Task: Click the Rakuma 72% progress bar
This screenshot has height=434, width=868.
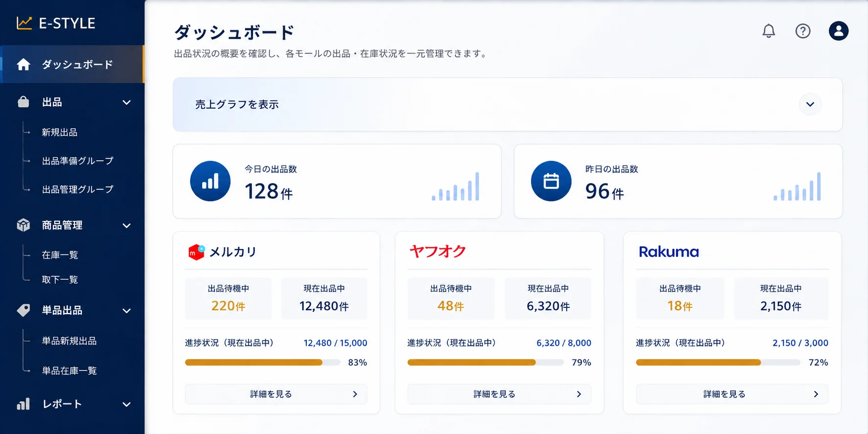Action: pos(718,363)
